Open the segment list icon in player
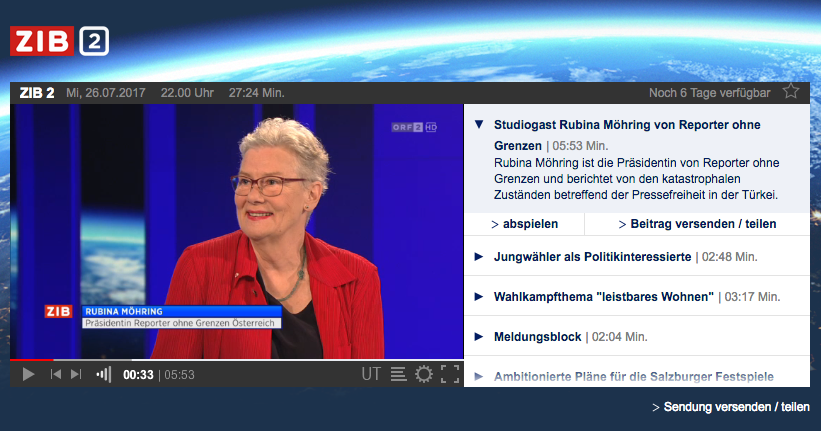The height and width of the screenshot is (431, 821). click(398, 374)
